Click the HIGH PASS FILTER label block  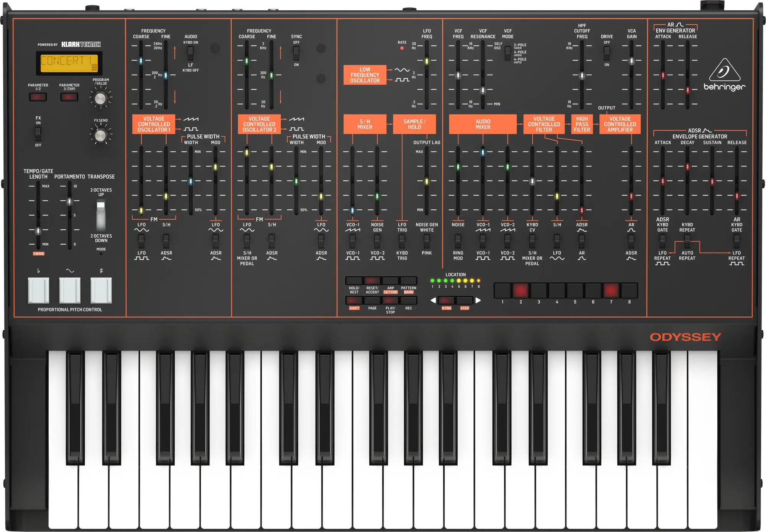[x=582, y=124]
